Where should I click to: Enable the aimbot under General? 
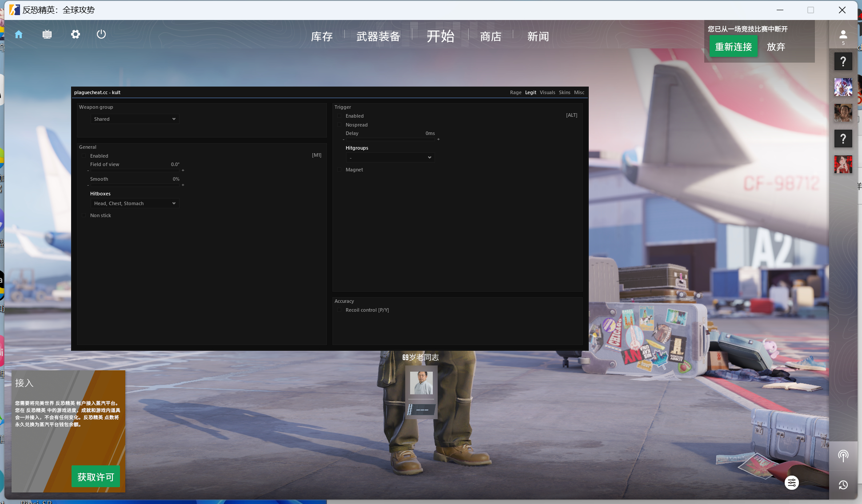coord(84,155)
